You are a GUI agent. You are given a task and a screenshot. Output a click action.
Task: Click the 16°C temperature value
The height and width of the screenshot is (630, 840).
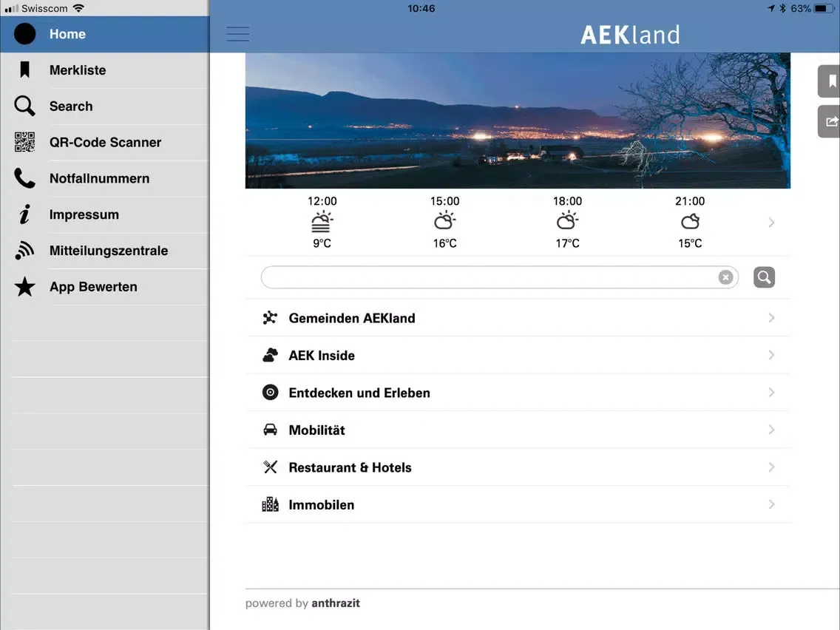pos(444,243)
